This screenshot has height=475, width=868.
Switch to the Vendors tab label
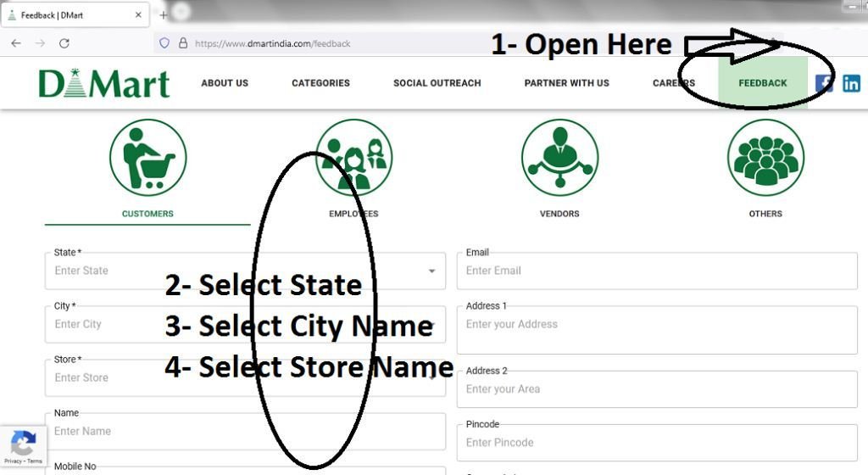559,214
